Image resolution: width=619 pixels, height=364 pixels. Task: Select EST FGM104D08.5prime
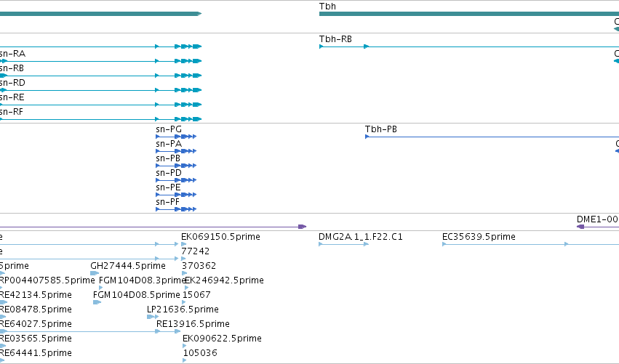point(136,295)
